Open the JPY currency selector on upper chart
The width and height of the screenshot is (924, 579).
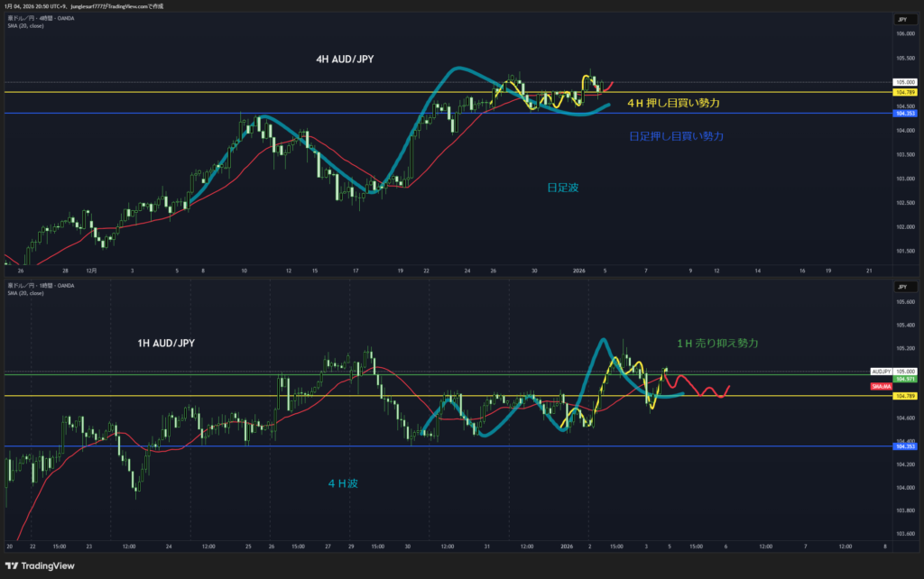point(901,19)
